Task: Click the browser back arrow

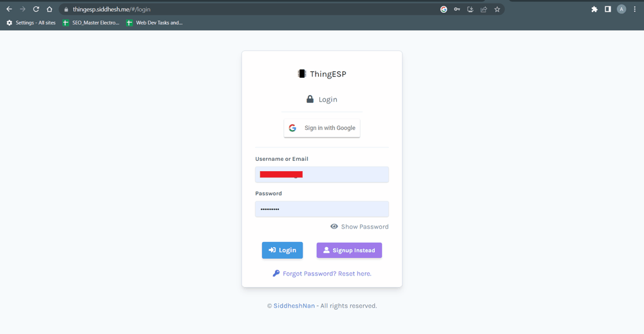Action: point(9,9)
